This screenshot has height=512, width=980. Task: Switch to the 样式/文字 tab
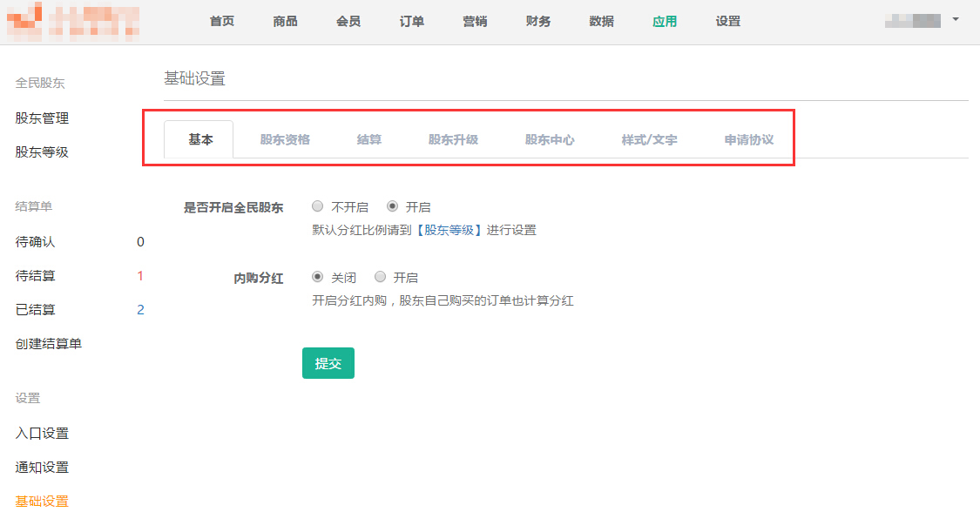tap(649, 139)
